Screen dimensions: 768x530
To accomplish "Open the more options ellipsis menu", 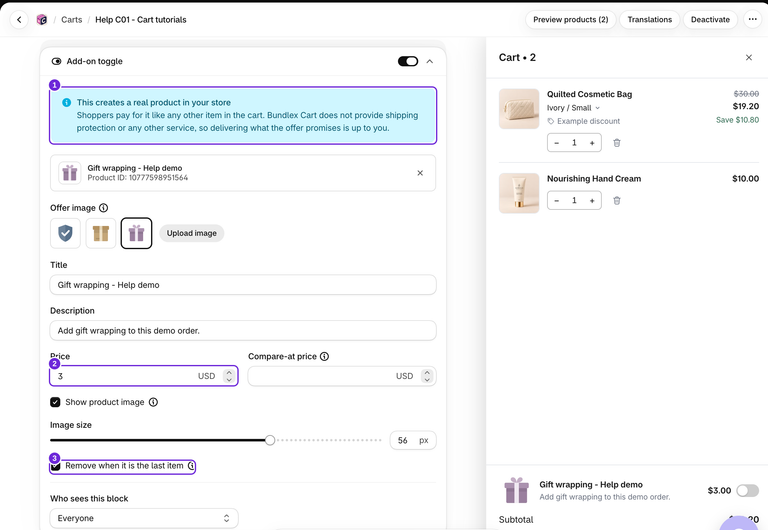I will (x=752, y=20).
